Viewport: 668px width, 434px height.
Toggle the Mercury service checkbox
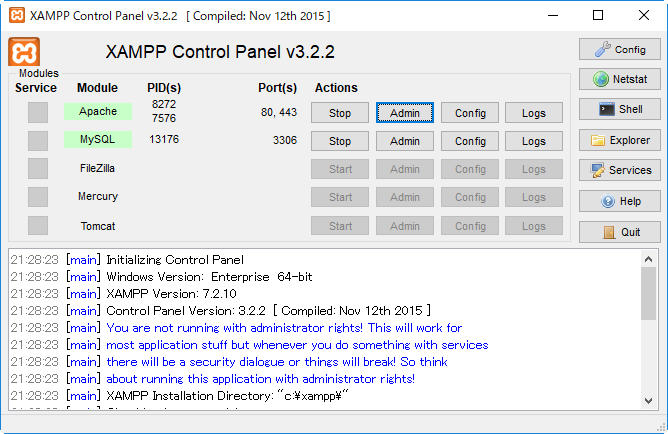coord(38,197)
